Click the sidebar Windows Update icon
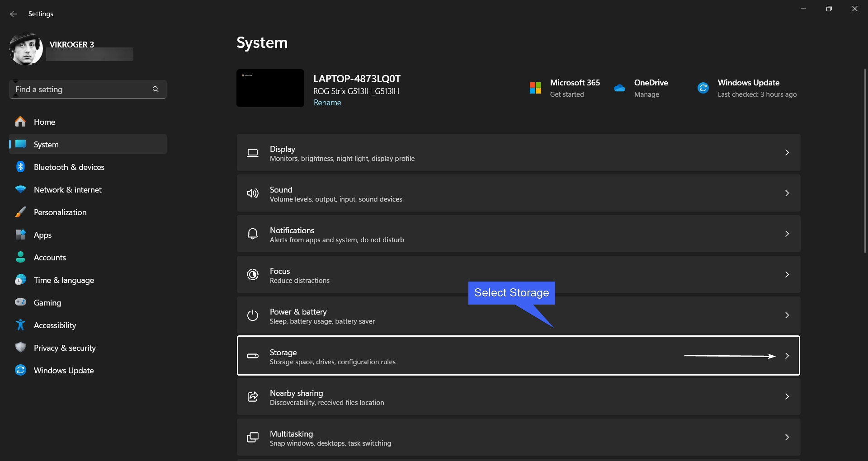 (x=20, y=370)
